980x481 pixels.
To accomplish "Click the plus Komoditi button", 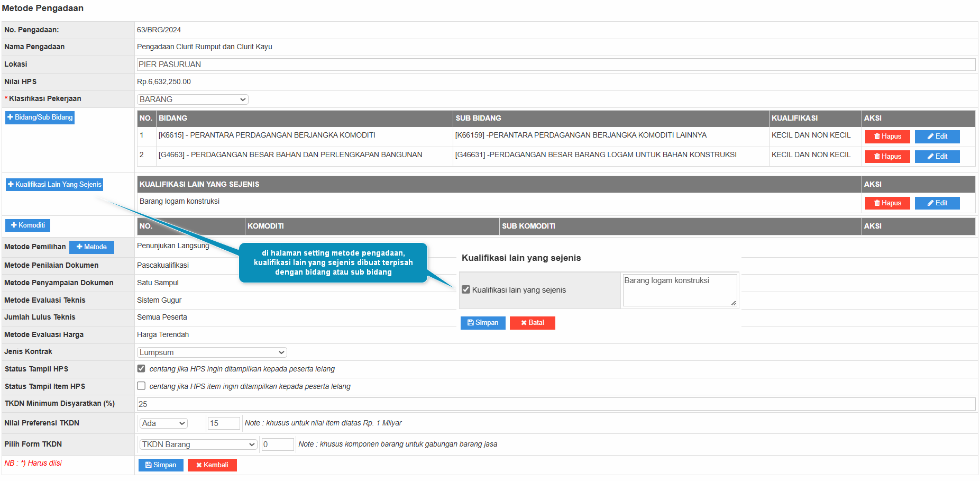I will coord(28,225).
